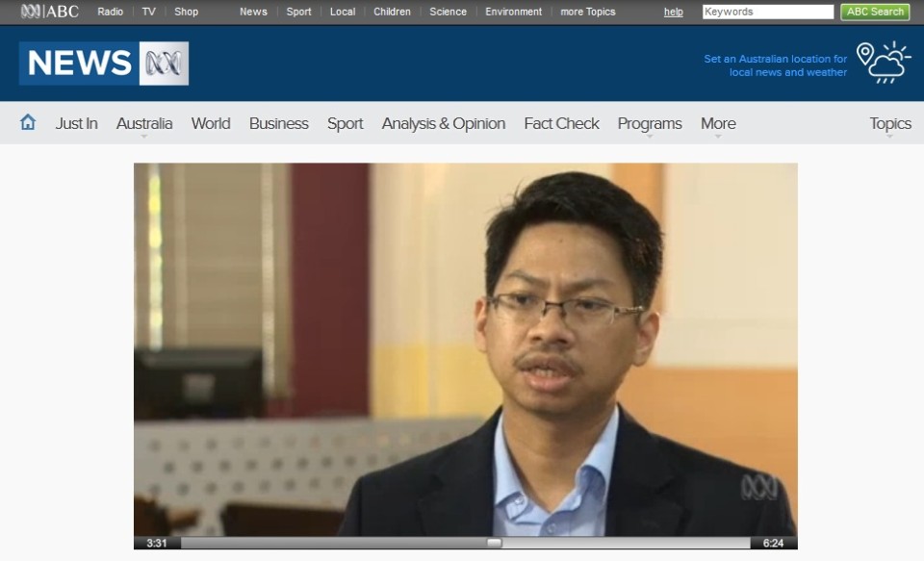Open the Fact Check page
Screen dimensions: 924x561
pos(561,123)
